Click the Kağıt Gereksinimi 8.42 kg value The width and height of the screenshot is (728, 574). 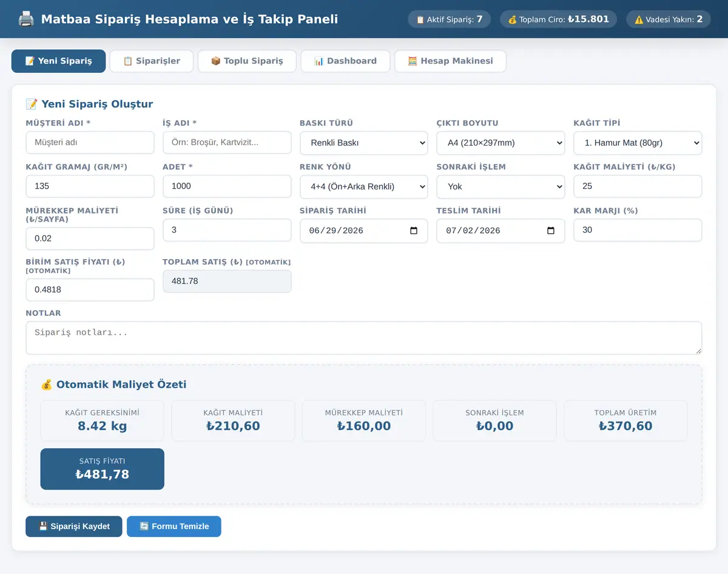click(x=102, y=426)
